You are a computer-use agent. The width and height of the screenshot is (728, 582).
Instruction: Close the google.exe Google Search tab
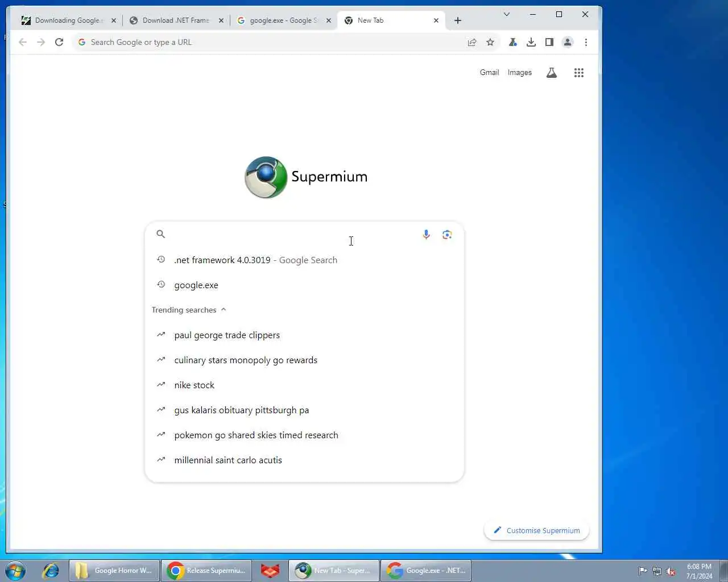coord(328,20)
